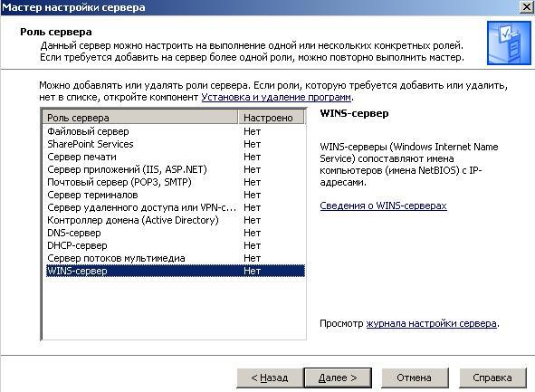Select the DHCP-сервер role
This screenshot has width=535, height=392.
coord(175,245)
